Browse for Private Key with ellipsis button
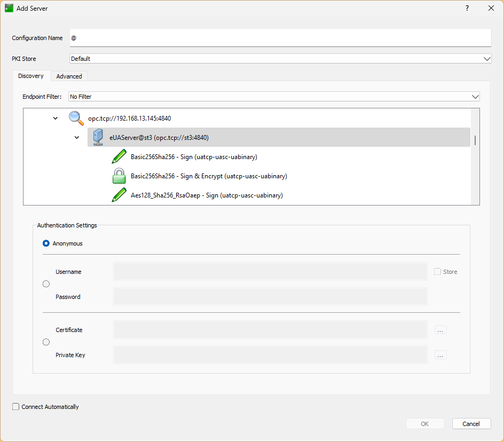504x442 pixels. point(440,355)
